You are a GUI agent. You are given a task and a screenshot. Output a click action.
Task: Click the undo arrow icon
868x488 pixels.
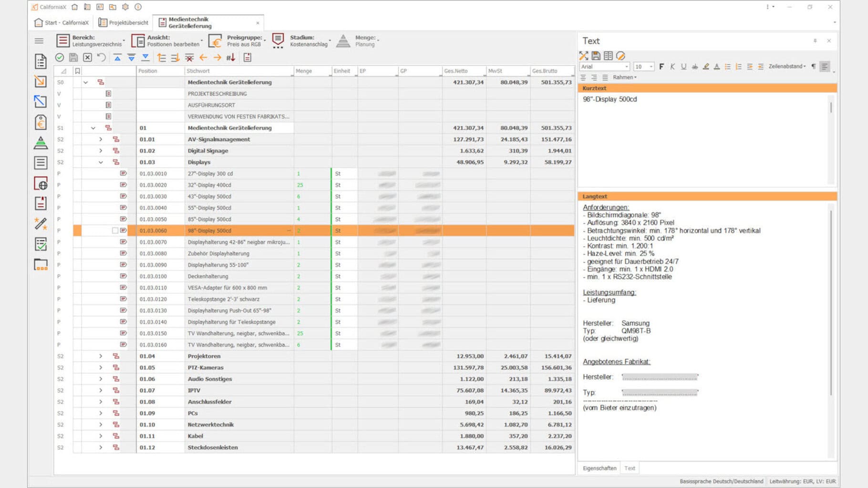click(101, 58)
